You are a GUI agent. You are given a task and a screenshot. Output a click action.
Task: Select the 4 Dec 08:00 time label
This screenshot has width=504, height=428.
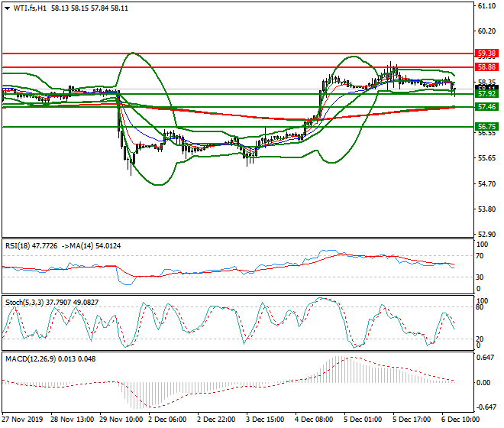pos(315,420)
